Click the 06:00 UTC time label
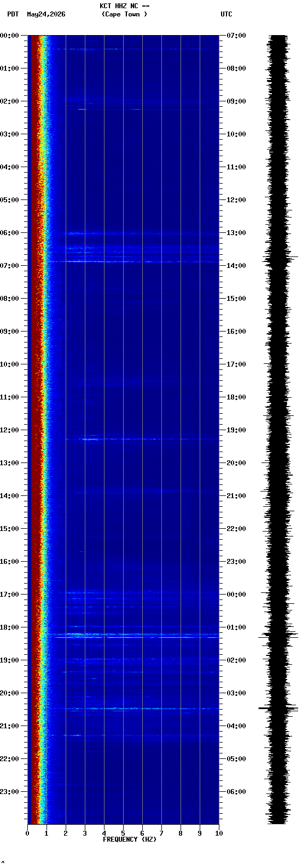302x868 pixels. click(236, 792)
